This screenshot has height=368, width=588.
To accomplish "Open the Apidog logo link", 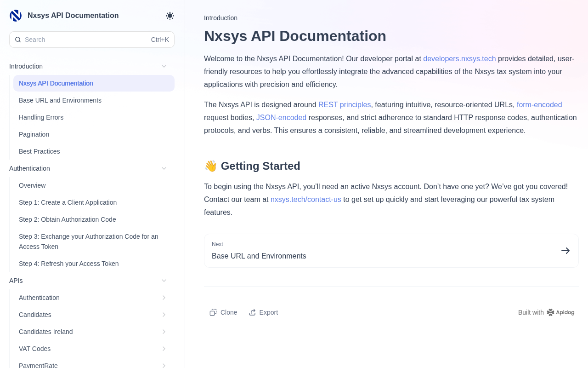I will 560,312.
